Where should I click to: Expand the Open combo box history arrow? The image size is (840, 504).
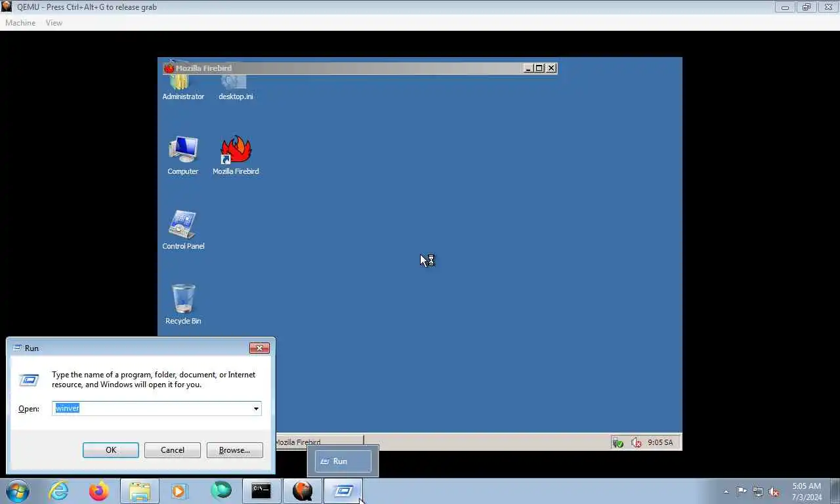(x=256, y=408)
